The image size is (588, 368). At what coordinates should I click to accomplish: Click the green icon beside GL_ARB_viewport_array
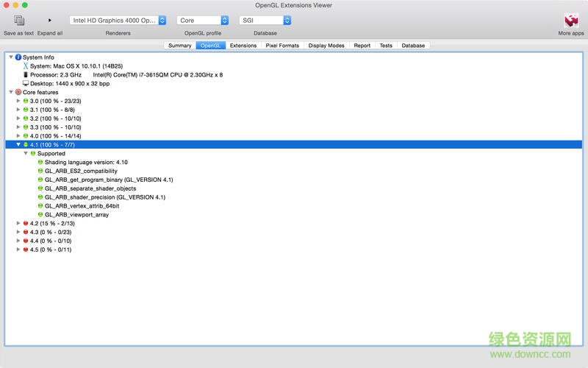pos(40,215)
